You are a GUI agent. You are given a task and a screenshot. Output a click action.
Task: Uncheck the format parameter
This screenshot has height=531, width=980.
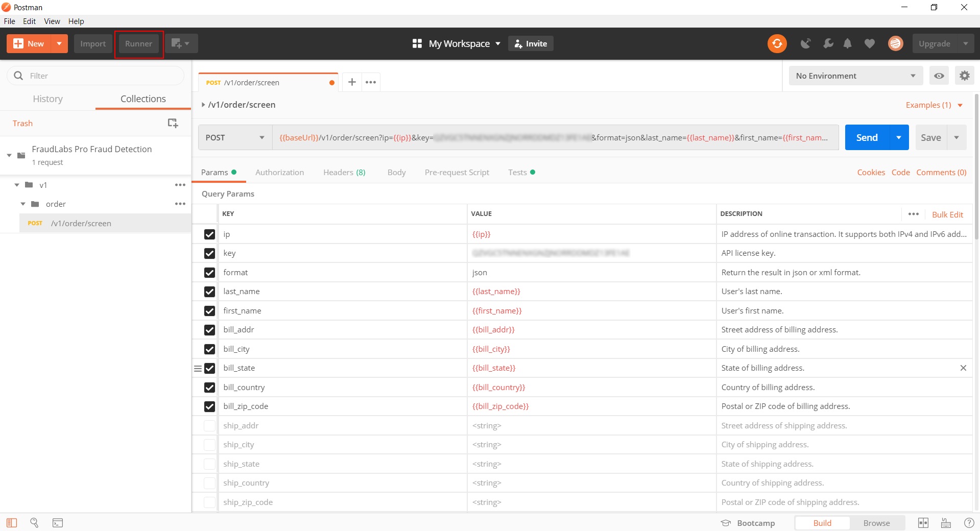click(x=209, y=273)
